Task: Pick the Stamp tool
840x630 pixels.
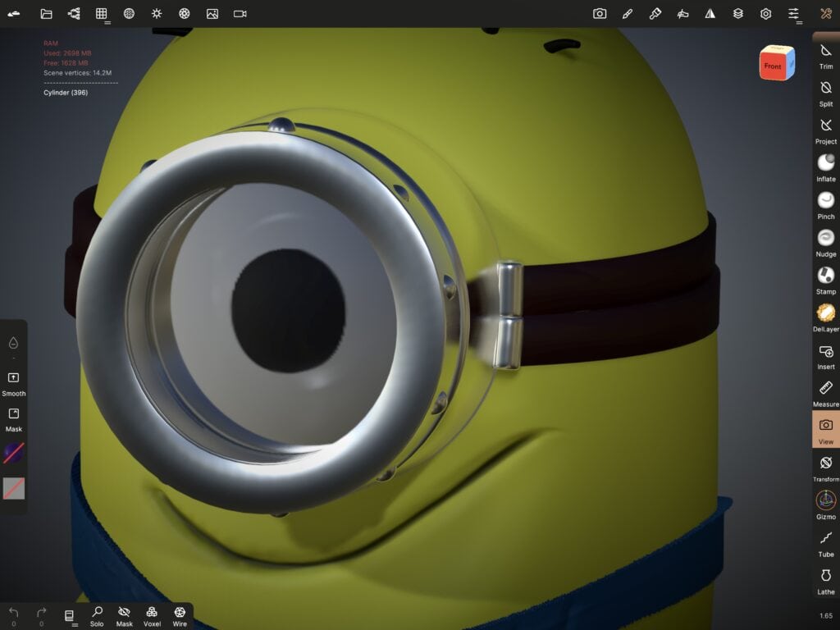Action: pos(826,280)
